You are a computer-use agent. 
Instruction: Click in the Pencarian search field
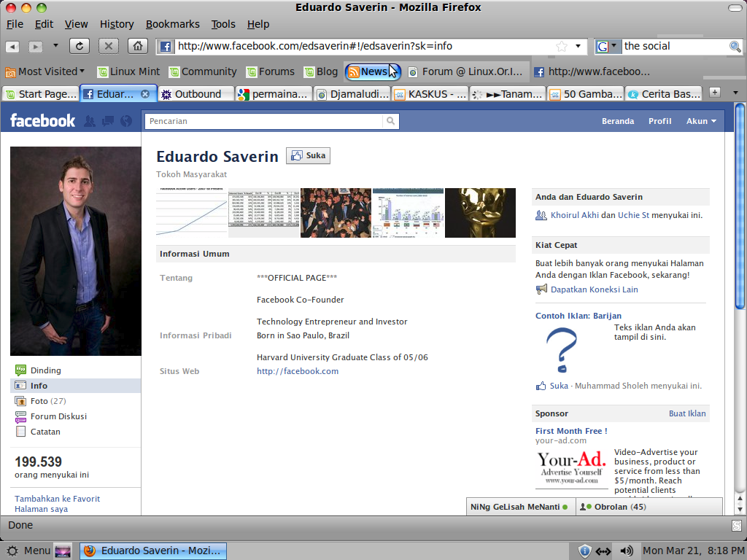pyautogui.click(x=263, y=121)
